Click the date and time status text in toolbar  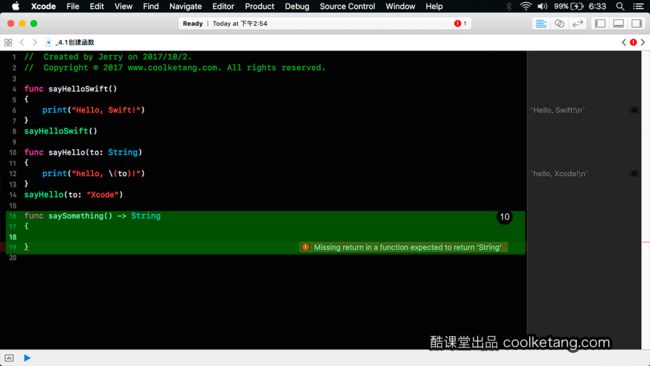click(x=240, y=24)
